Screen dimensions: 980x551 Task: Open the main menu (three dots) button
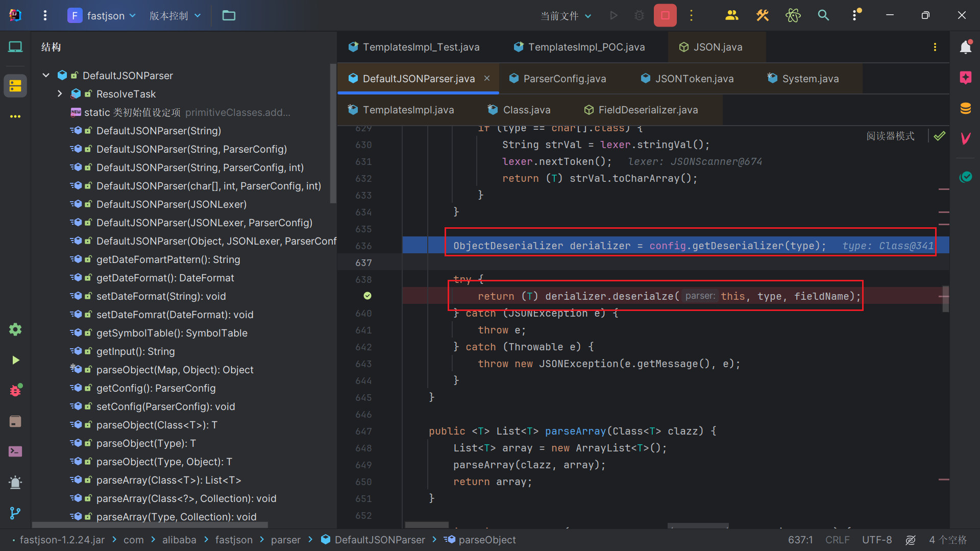click(45, 15)
